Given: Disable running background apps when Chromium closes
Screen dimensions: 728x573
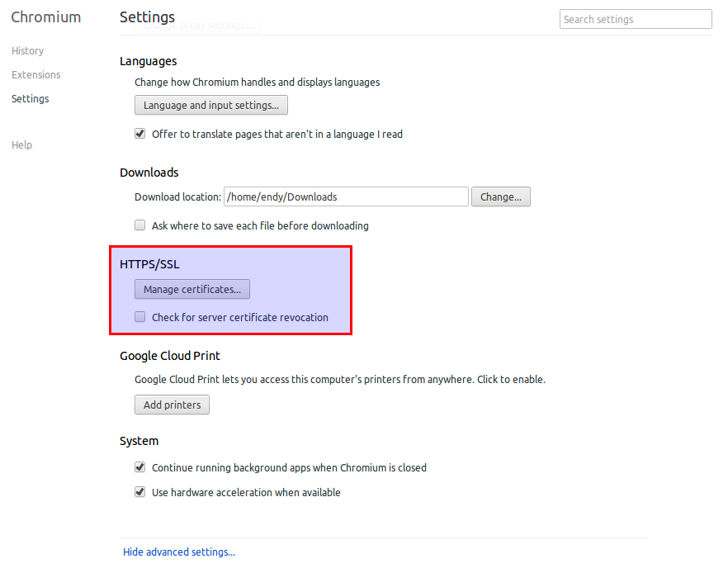Looking at the screenshot, I should [x=139, y=467].
